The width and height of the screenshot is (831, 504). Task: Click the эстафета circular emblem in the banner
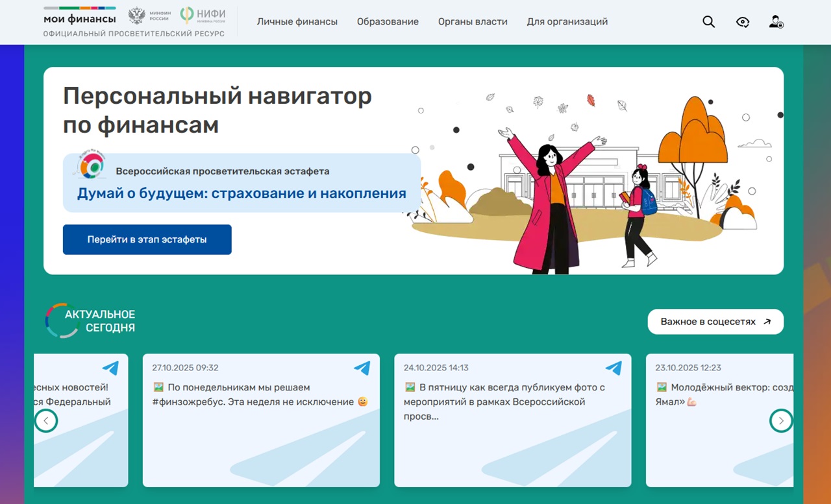[x=93, y=166]
